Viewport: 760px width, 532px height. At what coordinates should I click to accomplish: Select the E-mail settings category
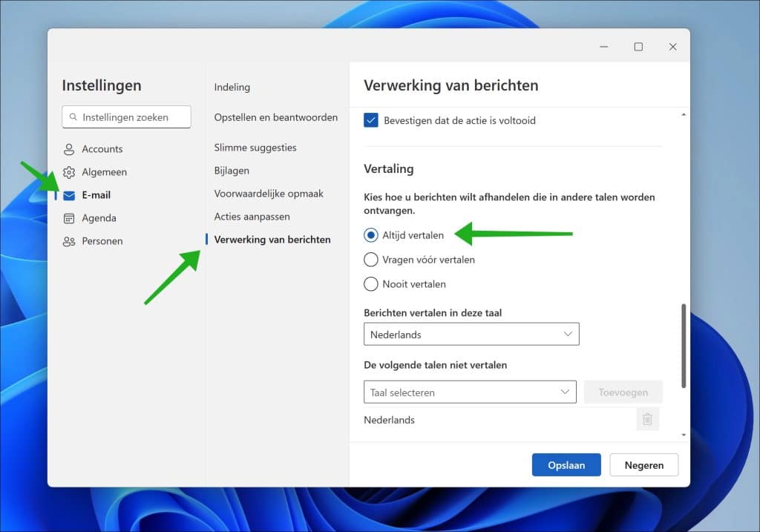pos(96,195)
